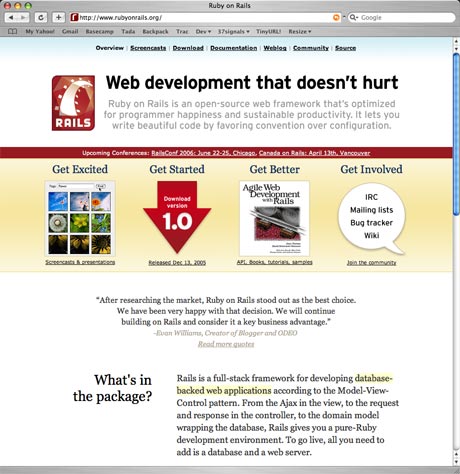The width and height of the screenshot is (460, 474).
Task: Click Join the community link
Action: pos(371,263)
